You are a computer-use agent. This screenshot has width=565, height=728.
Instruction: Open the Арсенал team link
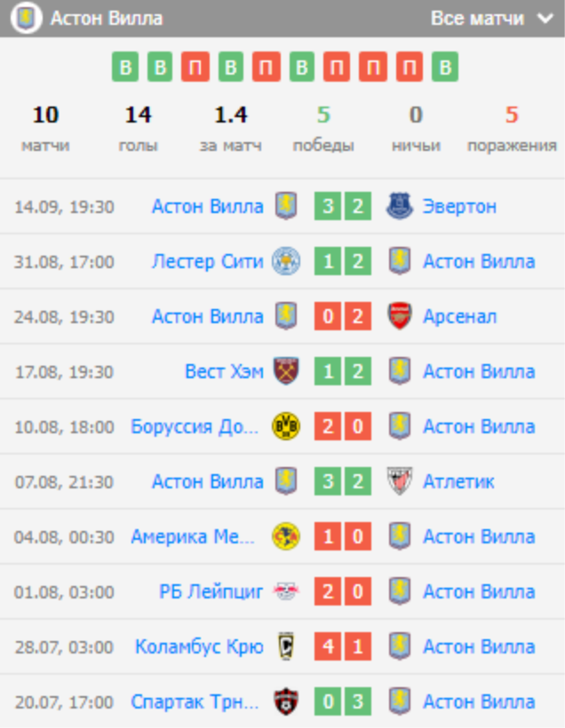[x=459, y=317]
